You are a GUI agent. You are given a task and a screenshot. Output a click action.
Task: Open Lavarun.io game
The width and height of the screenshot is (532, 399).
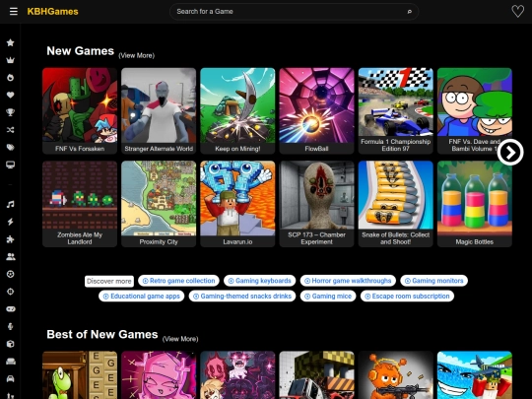click(237, 204)
